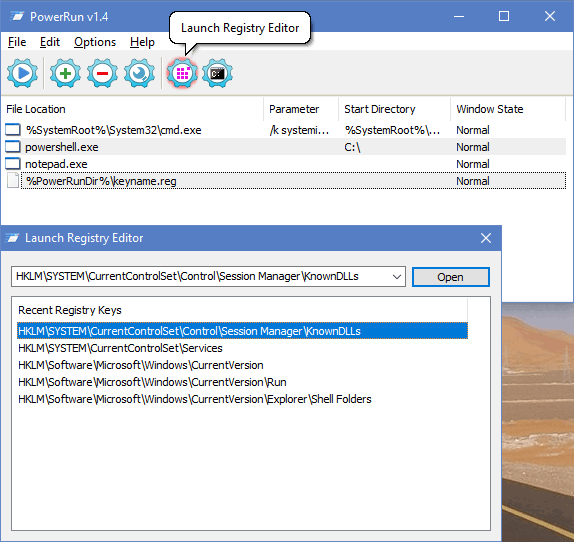Open the Options menu
Viewport: 574px width, 542px height.
tap(95, 42)
